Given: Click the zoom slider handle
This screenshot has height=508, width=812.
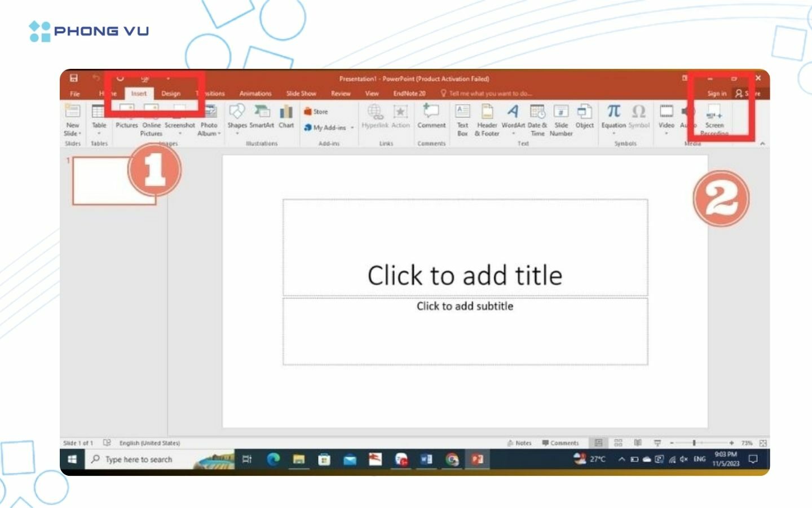Looking at the screenshot, I should (x=694, y=443).
